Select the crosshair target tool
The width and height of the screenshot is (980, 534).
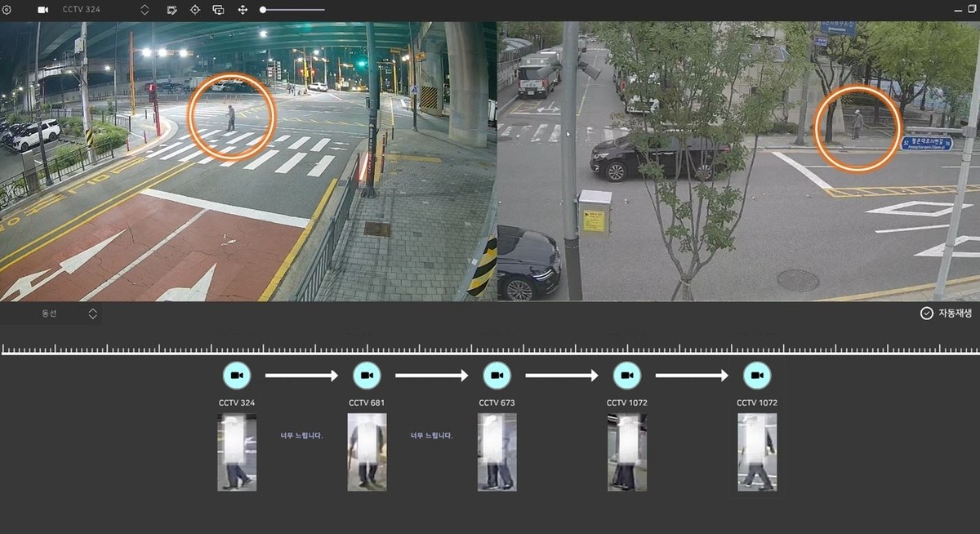[x=195, y=10]
